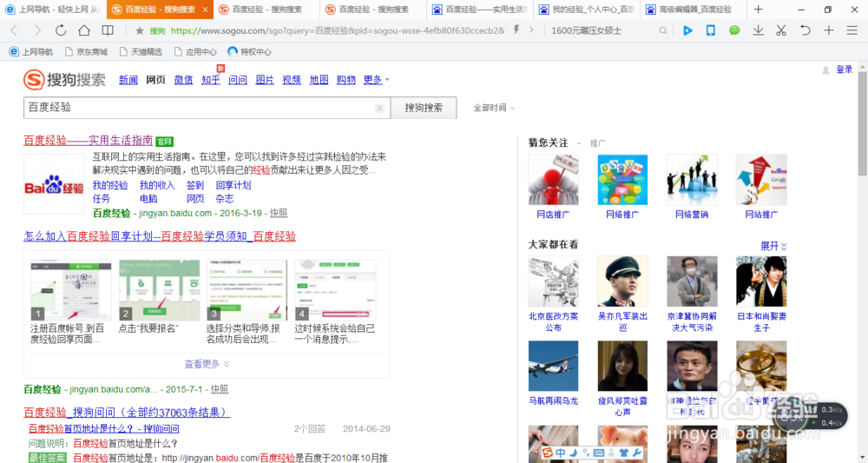Bookmark this page with the star icon
Screen dimensions: 868x463
[x=140, y=31]
